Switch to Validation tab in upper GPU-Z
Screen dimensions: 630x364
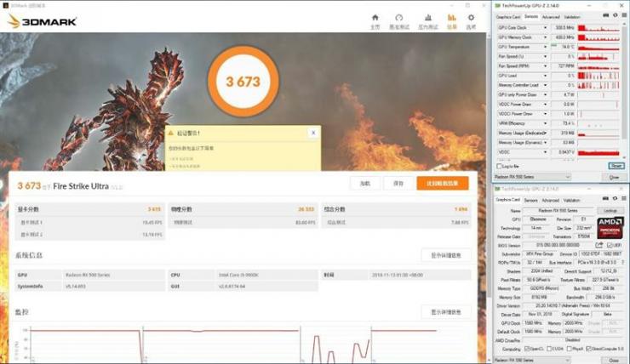(x=572, y=17)
